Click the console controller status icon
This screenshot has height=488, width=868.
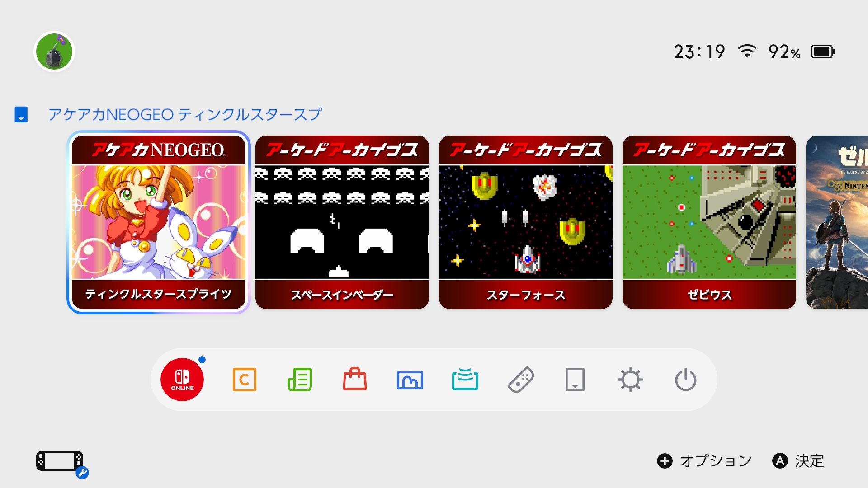click(61, 463)
